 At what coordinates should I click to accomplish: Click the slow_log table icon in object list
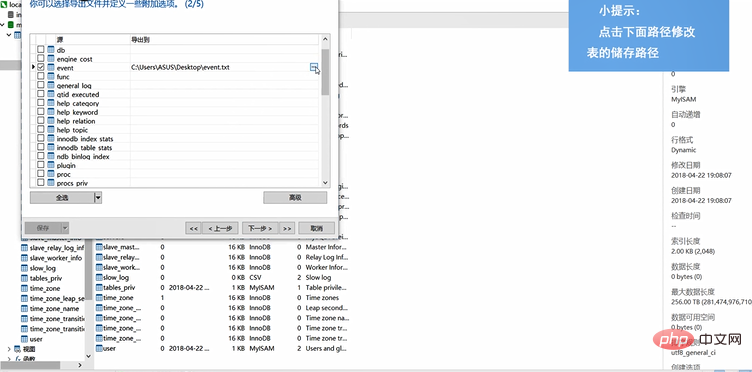click(x=99, y=278)
